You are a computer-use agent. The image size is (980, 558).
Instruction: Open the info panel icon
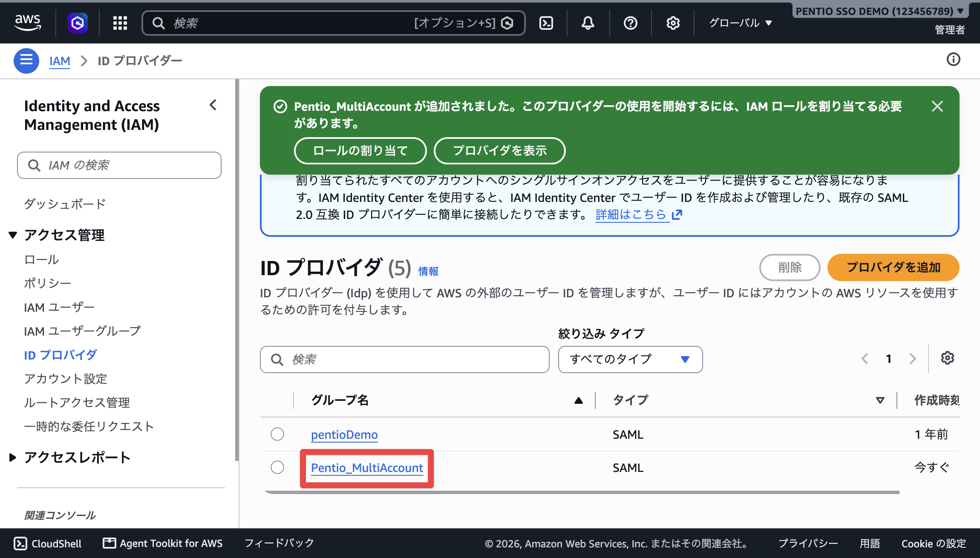[954, 59]
